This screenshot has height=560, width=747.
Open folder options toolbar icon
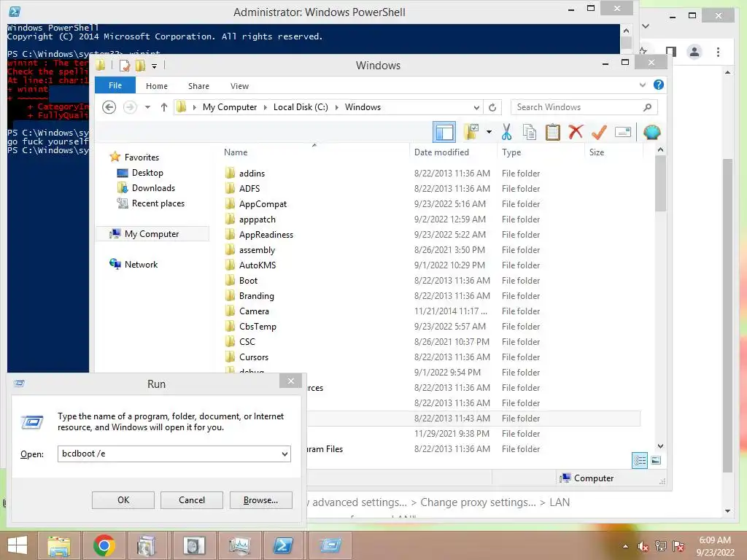(471, 132)
